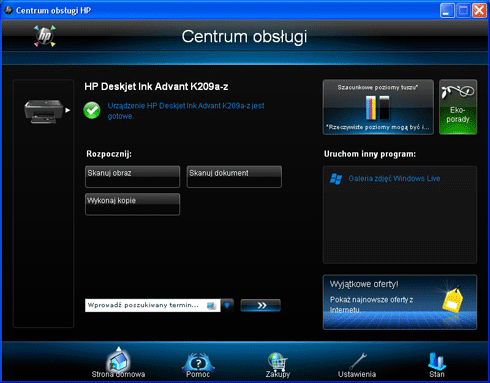The height and width of the screenshot is (383, 490).
Task: Open the printer ready status link
Action: (x=186, y=111)
